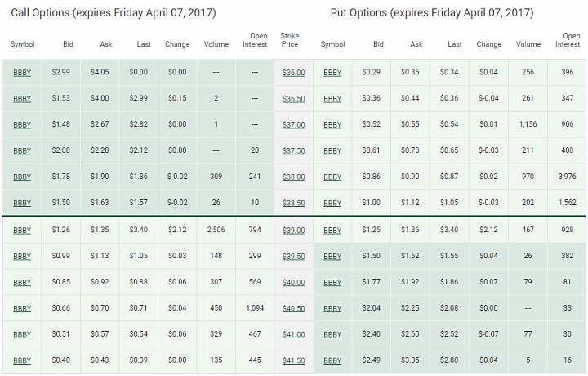Select the $39.50 strike price link
The height and width of the screenshot is (376, 588).
293,257
